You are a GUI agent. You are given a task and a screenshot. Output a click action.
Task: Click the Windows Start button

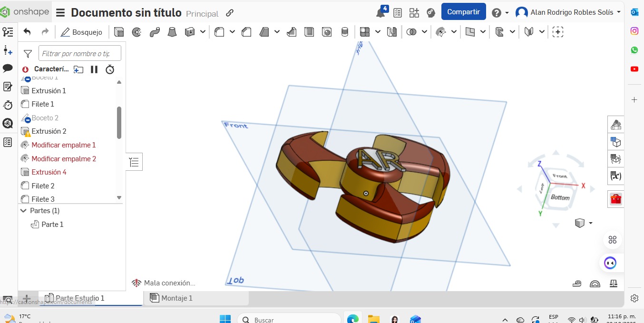225,319
